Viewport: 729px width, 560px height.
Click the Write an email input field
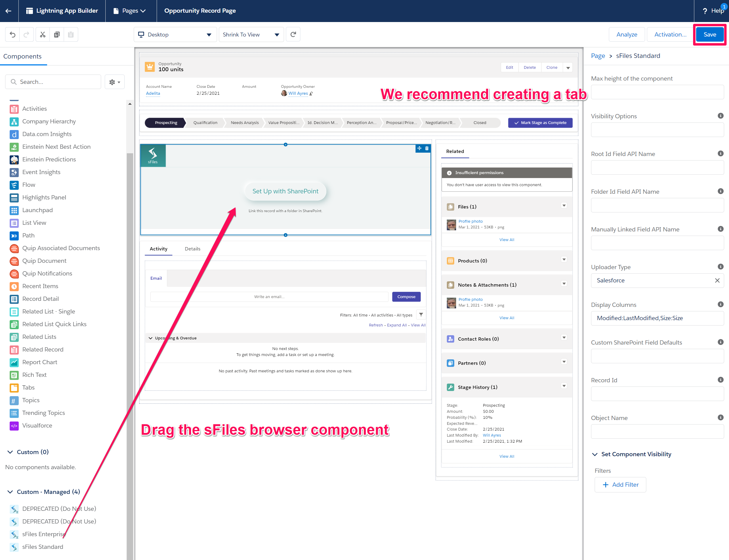pos(269,297)
